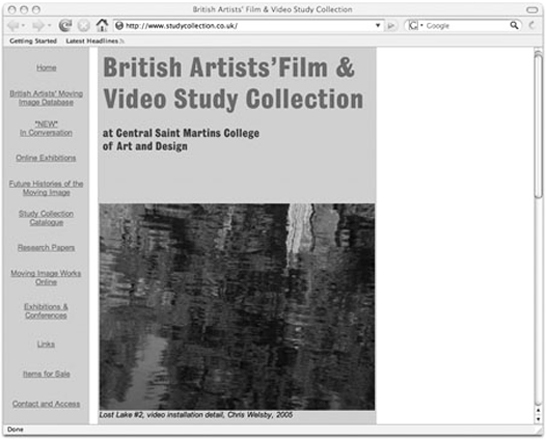
Task: Click the Online Exhibitions link
Action: pyautogui.click(x=46, y=158)
